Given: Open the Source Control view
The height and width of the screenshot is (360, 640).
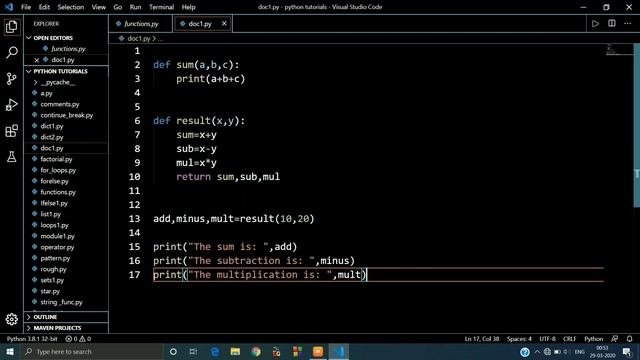Looking at the screenshot, I should (x=11, y=78).
